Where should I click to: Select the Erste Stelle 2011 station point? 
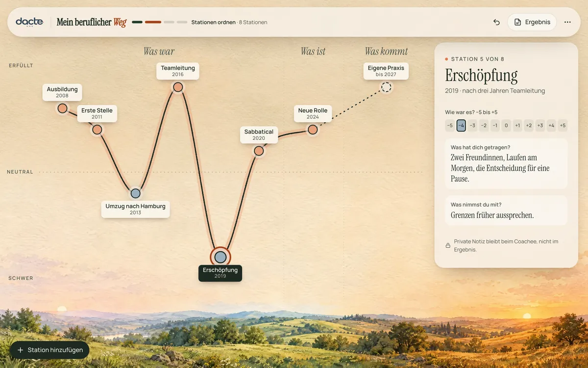pos(97,130)
